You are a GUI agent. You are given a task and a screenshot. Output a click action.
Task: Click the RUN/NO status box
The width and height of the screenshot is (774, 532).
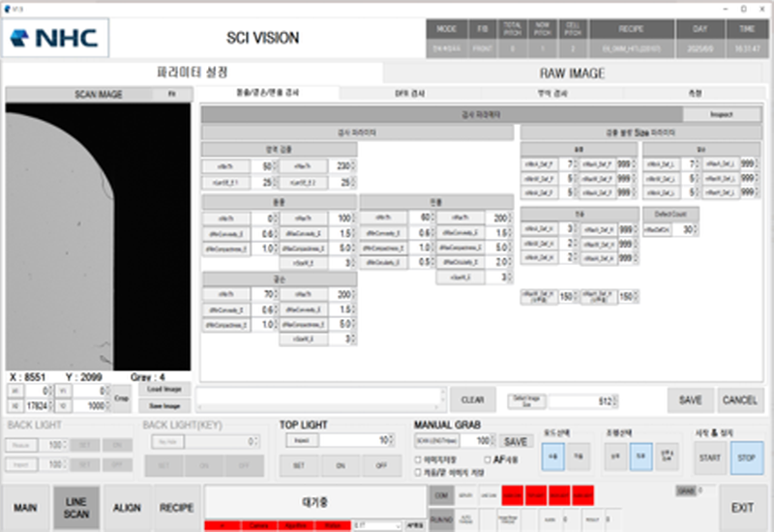click(x=440, y=518)
